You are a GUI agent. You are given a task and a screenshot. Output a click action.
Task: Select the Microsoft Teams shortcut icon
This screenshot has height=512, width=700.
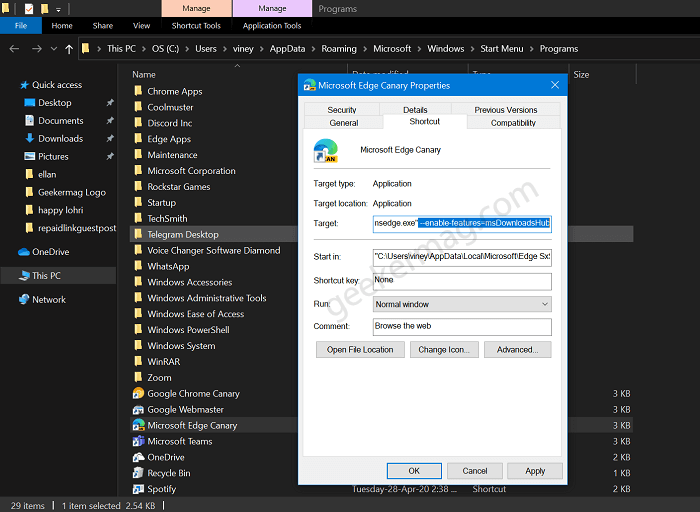(x=138, y=441)
